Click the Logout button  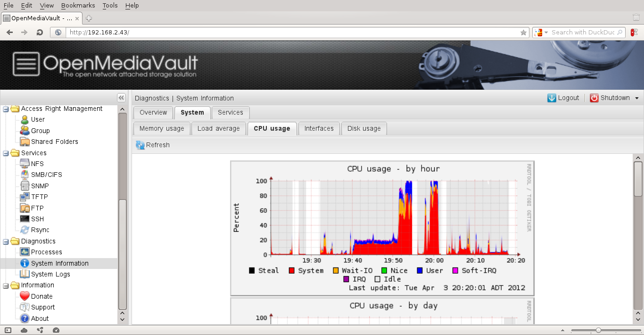pos(563,98)
